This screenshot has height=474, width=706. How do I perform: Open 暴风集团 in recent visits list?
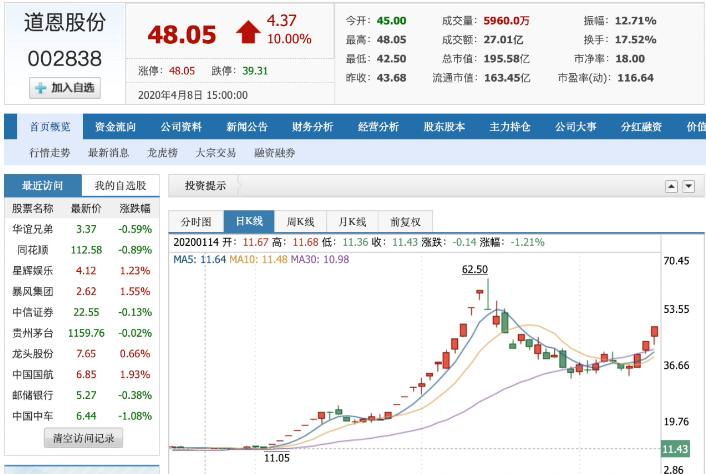[x=33, y=291]
